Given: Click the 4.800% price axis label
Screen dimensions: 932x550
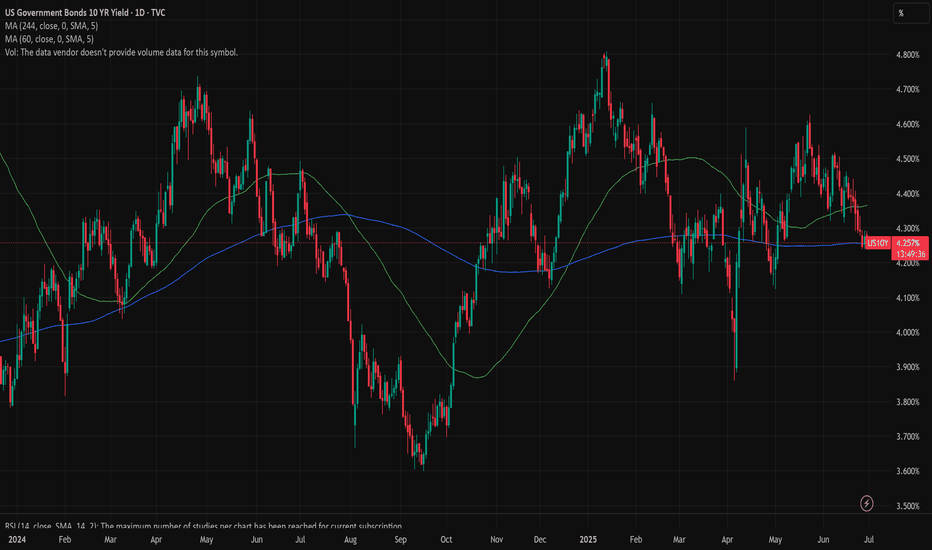Looking at the screenshot, I should (x=908, y=55).
